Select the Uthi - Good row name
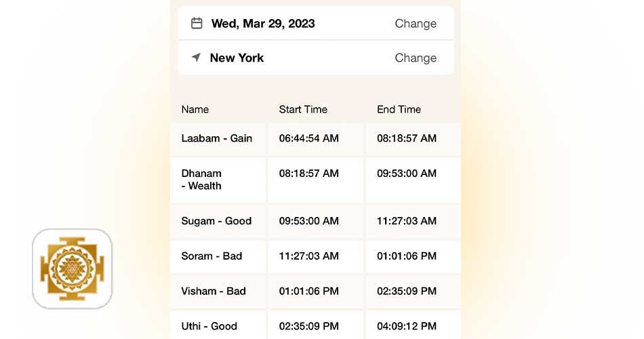This screenshot has height=339, width=644. pos(209,326)
